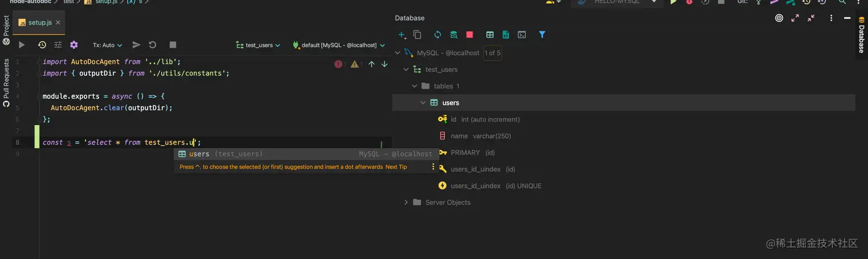Open the Tx: Auto transaction mode dropdown

tap(107, 45)
